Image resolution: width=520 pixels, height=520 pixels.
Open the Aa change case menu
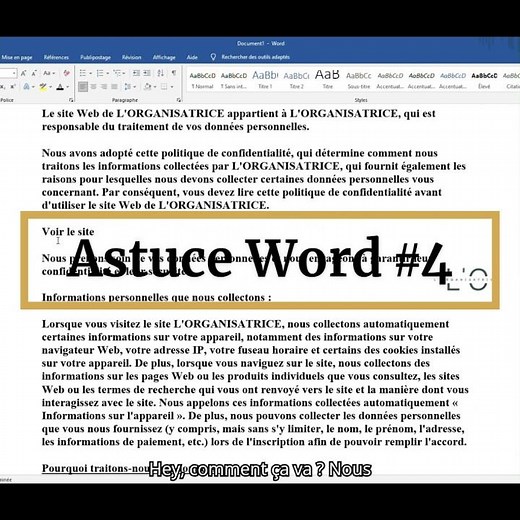point(49,73)
